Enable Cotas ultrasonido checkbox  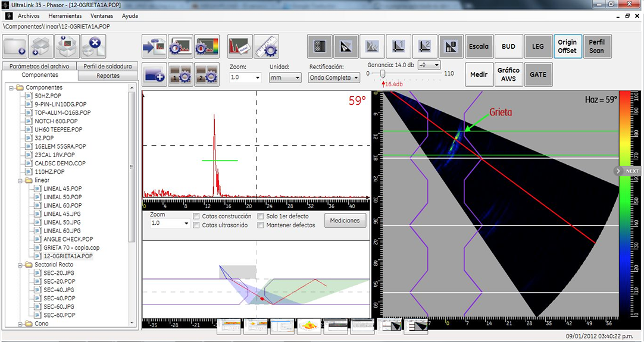coord(197,225)
